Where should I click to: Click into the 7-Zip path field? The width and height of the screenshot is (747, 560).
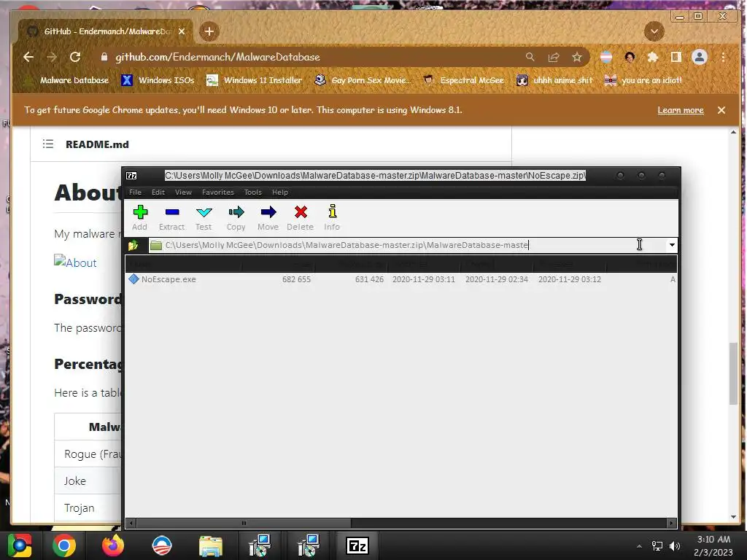407,245
